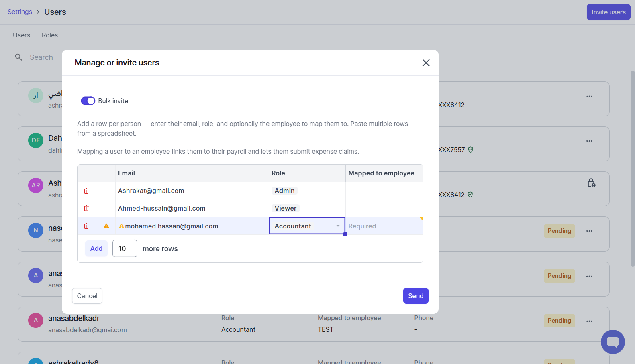The height and width of the screenshot is (364, 635).
Task: Click the Required mapped employee cell
Action: point(384,226)
